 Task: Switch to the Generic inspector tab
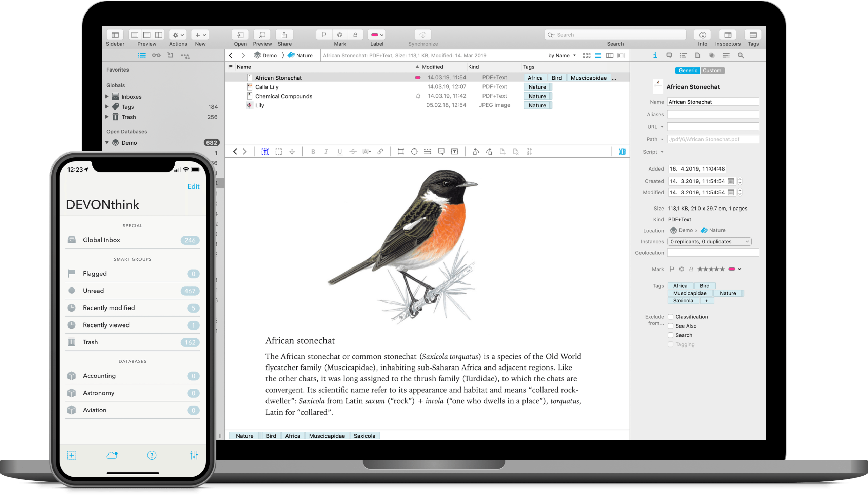[688, 71]
